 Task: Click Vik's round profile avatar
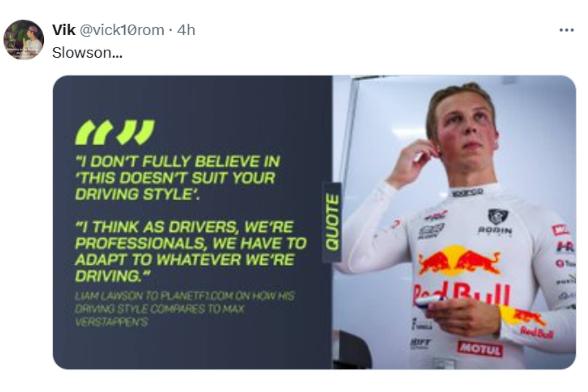(x=24, y=40)
